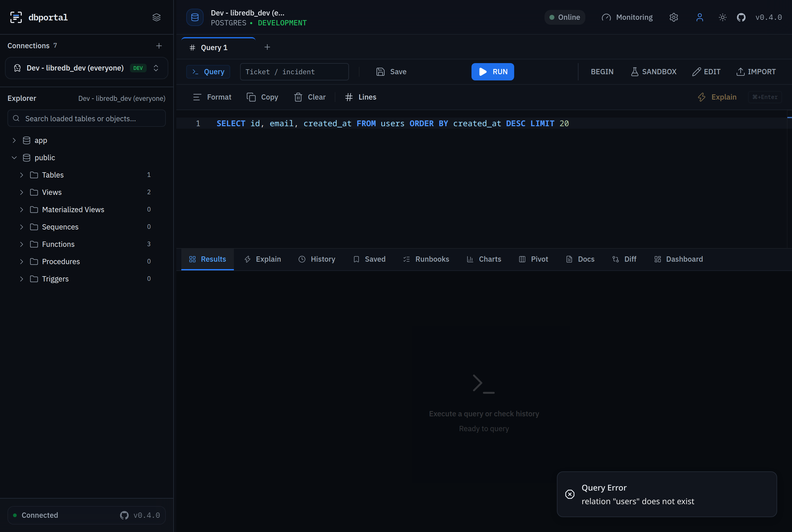792x532 pixels.
Task: Clear the query editor
Action: (310, 97)
